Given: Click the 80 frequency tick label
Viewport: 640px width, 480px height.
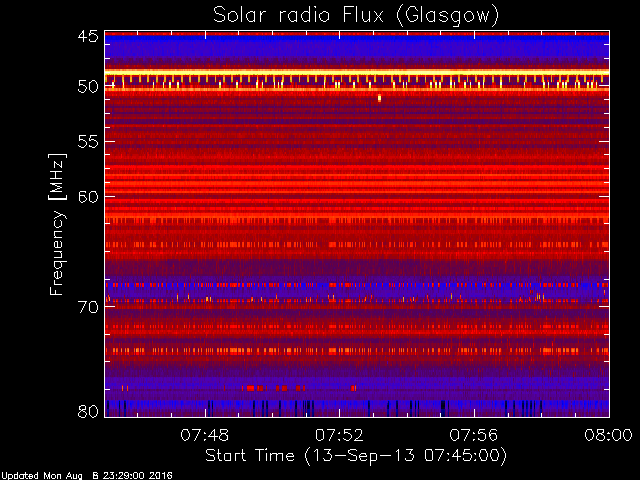Looking at the screenshot, I should (88, 411).
